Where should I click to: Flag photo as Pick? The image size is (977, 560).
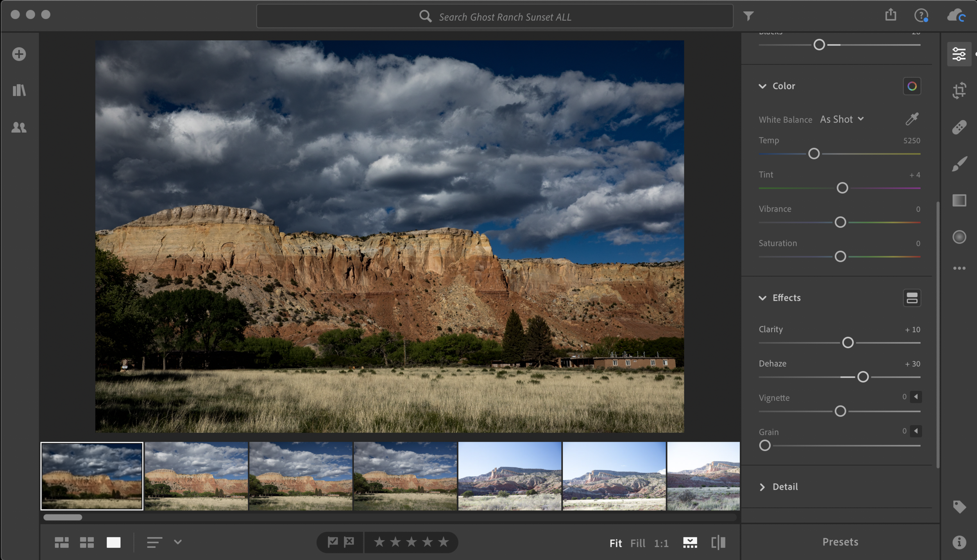pyautogui.click(x=333, y=542)
